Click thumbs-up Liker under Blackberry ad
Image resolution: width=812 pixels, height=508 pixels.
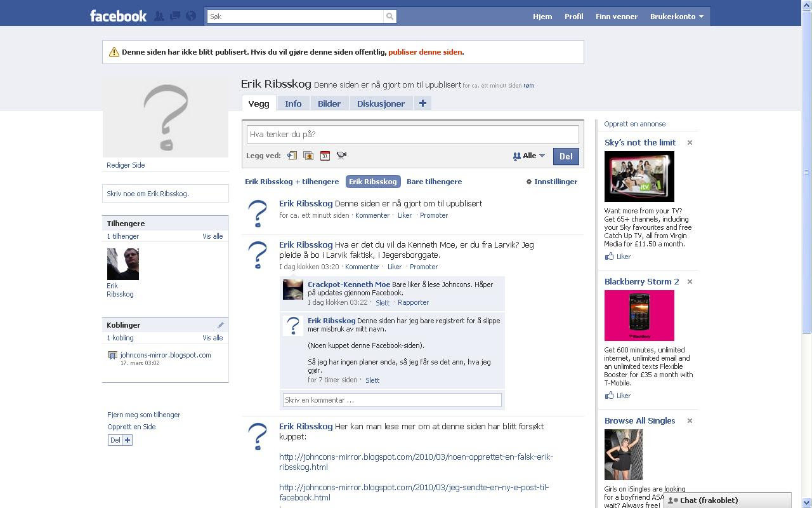pos(617,396)
